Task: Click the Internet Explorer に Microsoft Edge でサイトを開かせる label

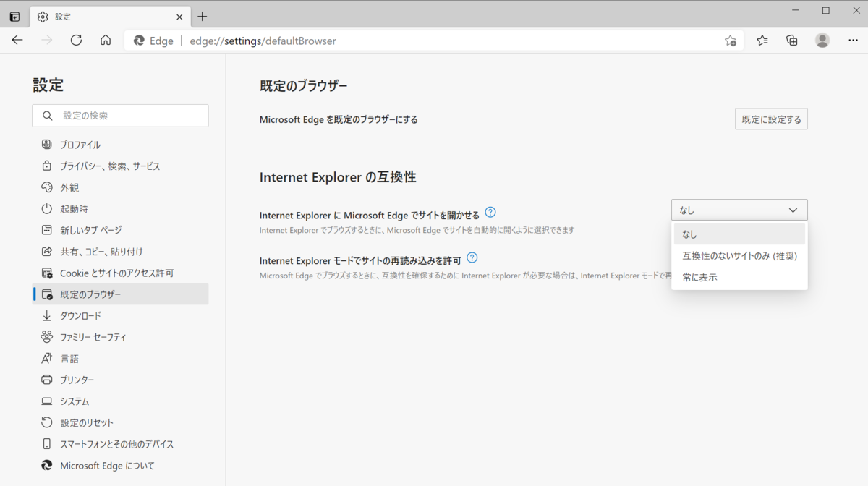Action: 370,215
